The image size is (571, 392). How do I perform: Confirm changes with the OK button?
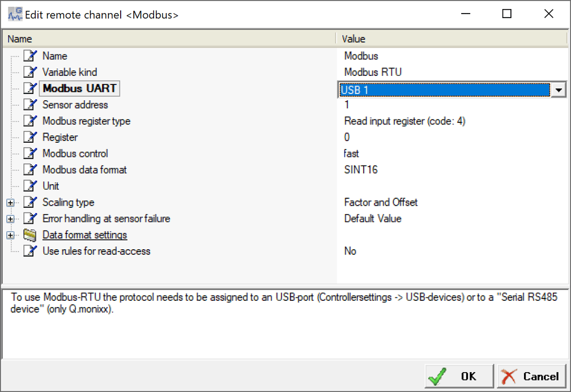click(x=459, y=376)
